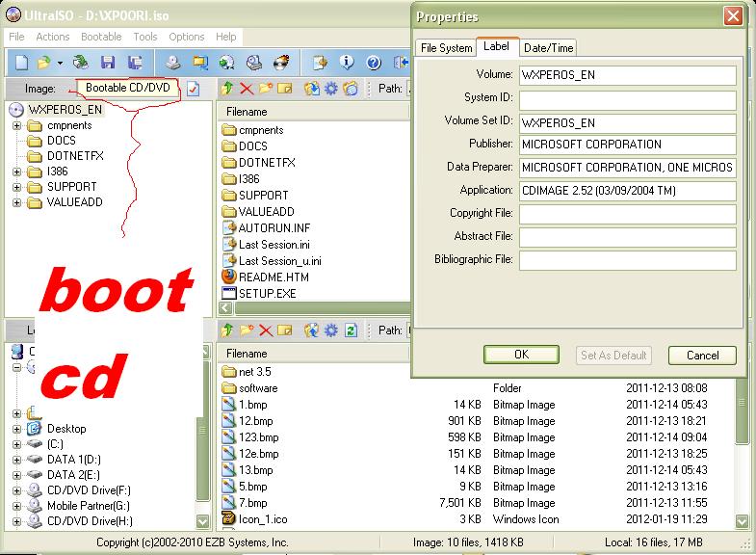The height and width of the screenshot is (555, 756).
Task: Click the Volume text field
Action: point(628,75)
